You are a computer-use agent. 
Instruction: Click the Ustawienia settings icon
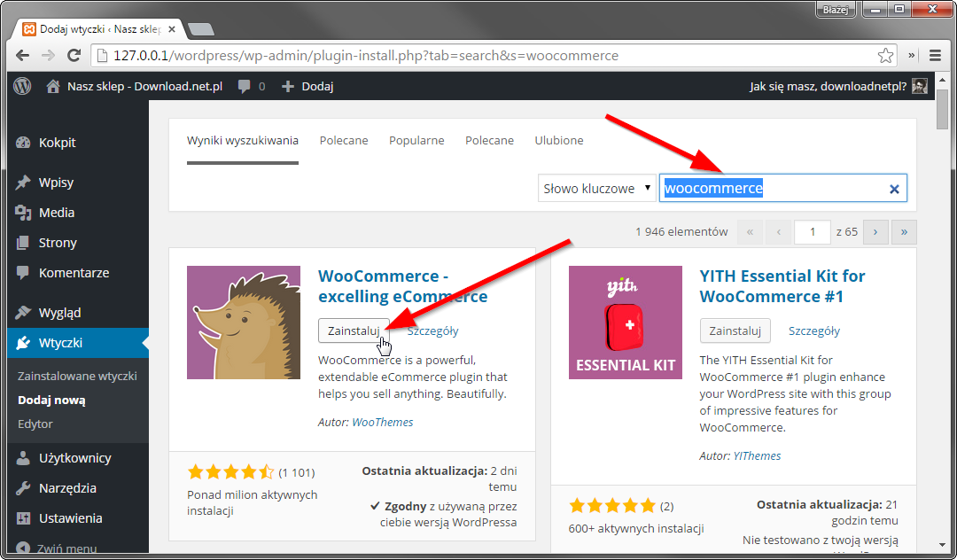click(23, 518)
